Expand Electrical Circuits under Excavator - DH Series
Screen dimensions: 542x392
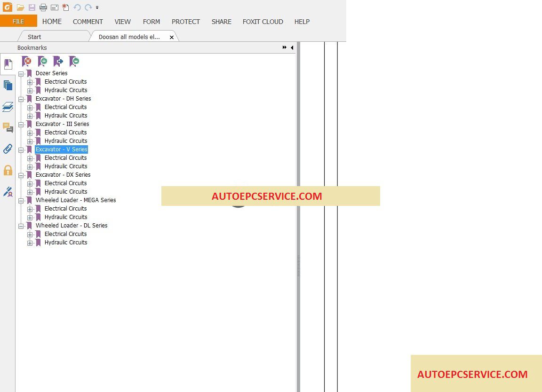[30, 108]
